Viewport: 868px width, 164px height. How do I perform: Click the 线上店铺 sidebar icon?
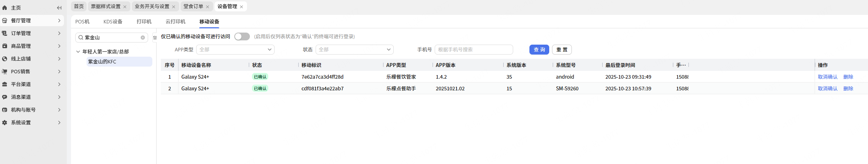pos(5,59)
